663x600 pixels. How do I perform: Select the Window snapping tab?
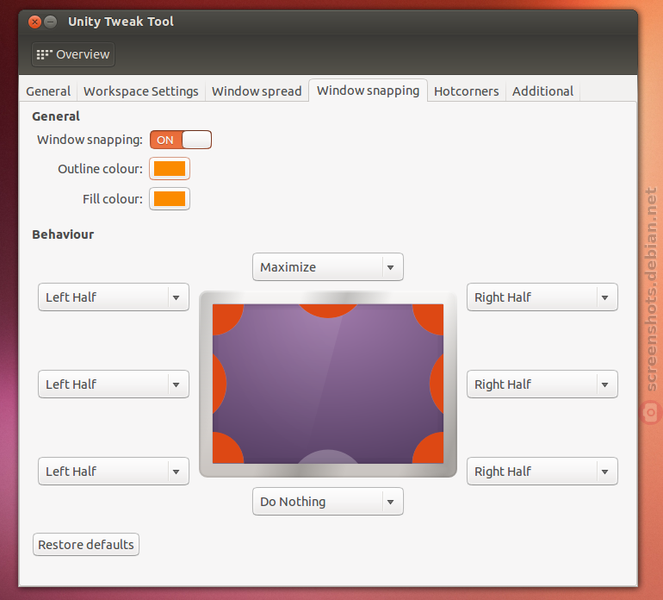point(368,90)
